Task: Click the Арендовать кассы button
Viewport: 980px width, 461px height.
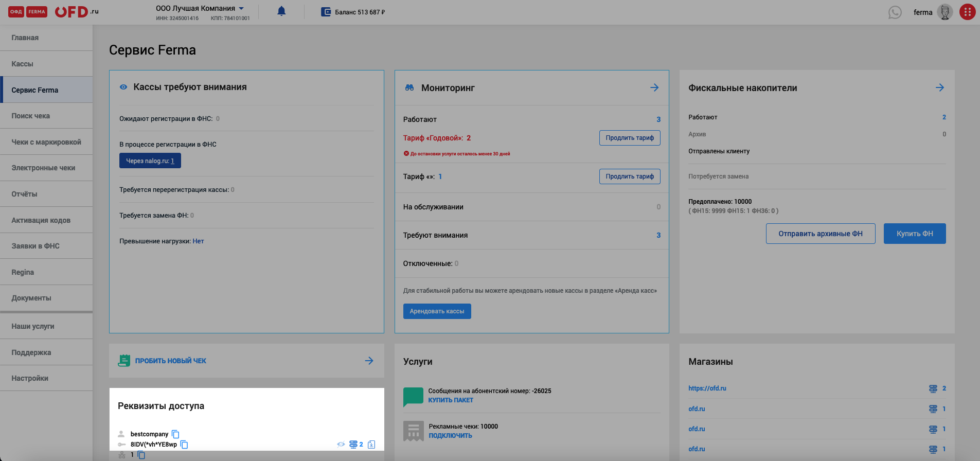Action: click(x=437, y=311)
